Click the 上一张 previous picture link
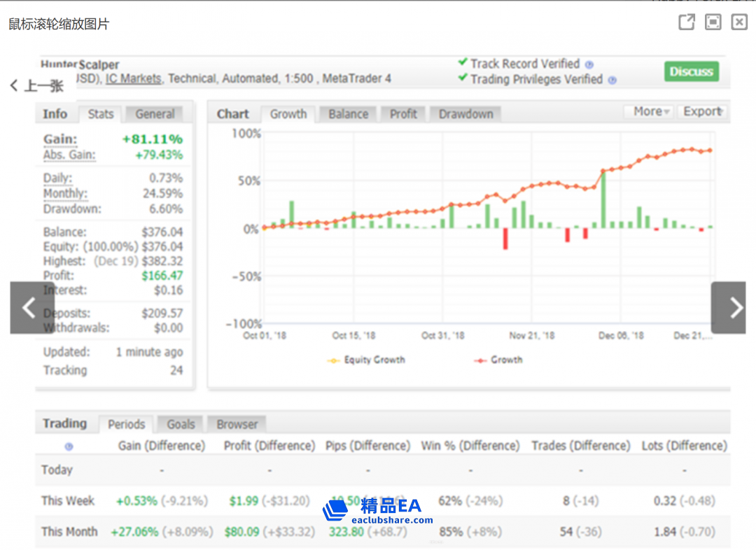The image size is (756, 550). click(x=36, y=85)
